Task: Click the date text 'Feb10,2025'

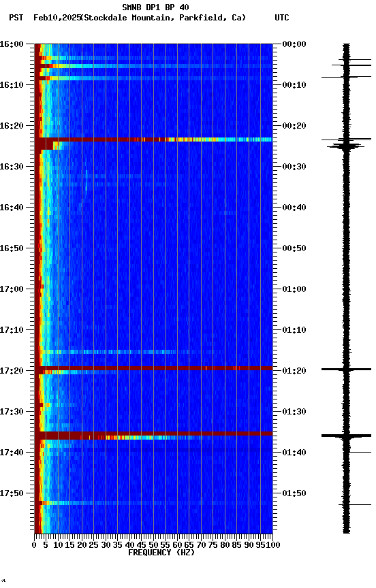Action: click(x=57, y=18)
